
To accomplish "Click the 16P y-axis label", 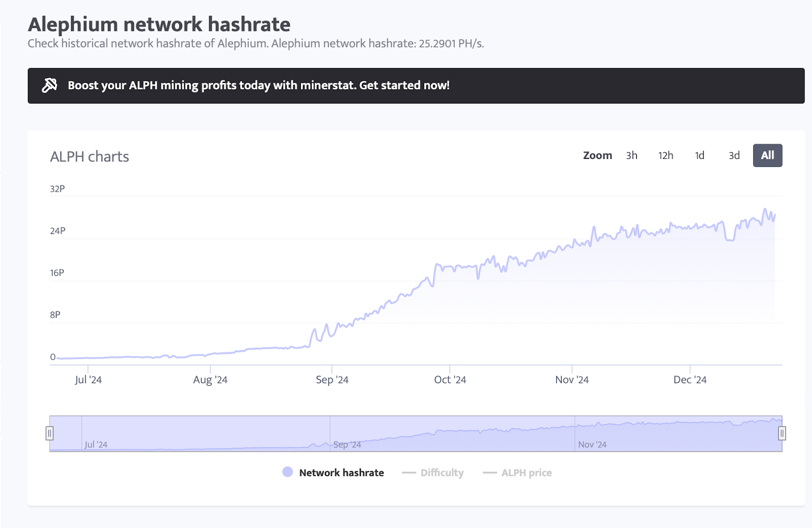I will 57,273.
